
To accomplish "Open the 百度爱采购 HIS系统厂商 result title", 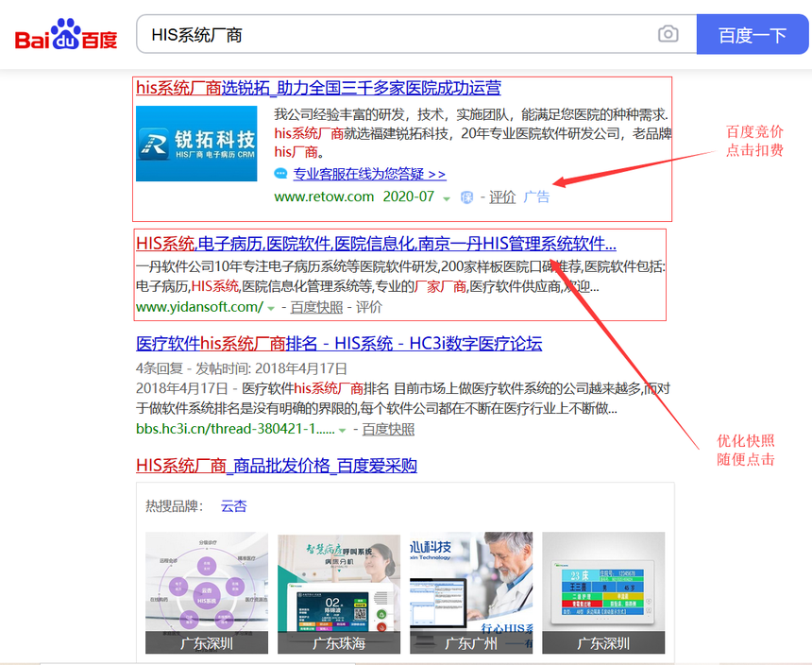I will pyautogui.click(x=277, y=466).
